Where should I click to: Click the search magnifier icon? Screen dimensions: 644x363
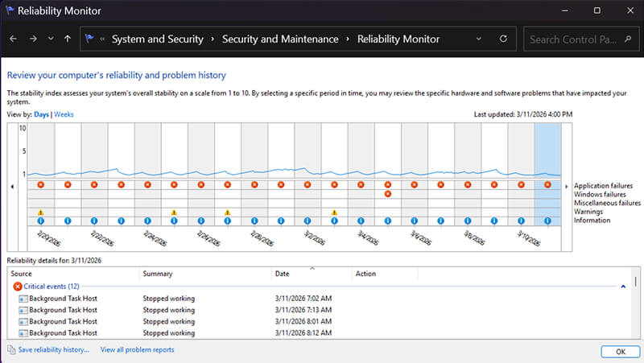[628, 39]
